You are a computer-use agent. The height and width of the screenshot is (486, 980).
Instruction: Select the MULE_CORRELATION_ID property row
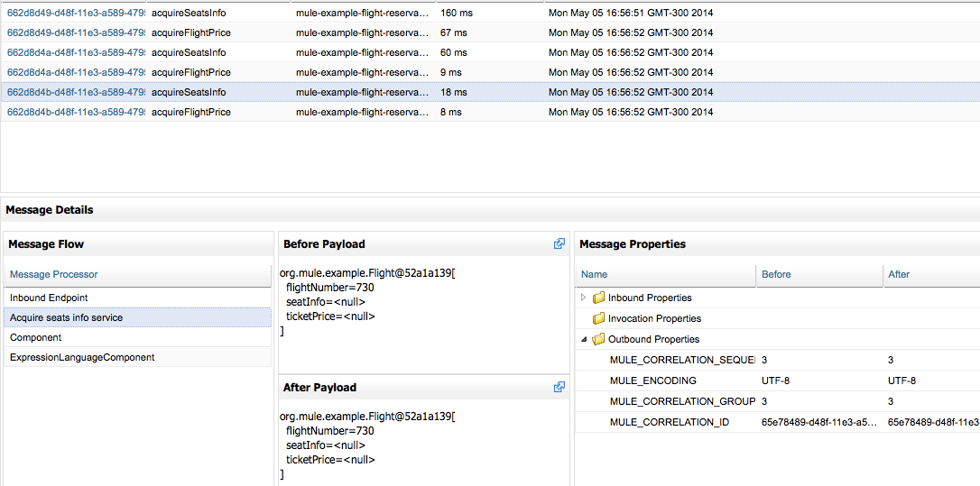click(669, 422)
